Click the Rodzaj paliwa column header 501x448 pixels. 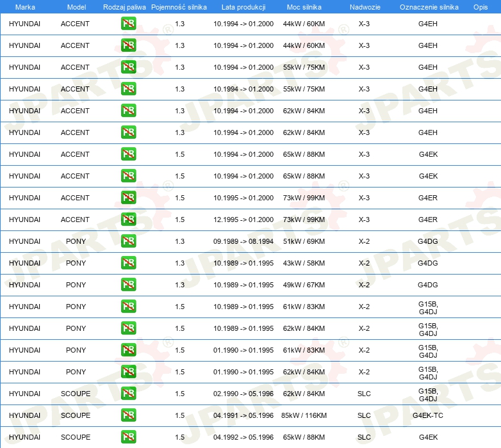[124, 7]
